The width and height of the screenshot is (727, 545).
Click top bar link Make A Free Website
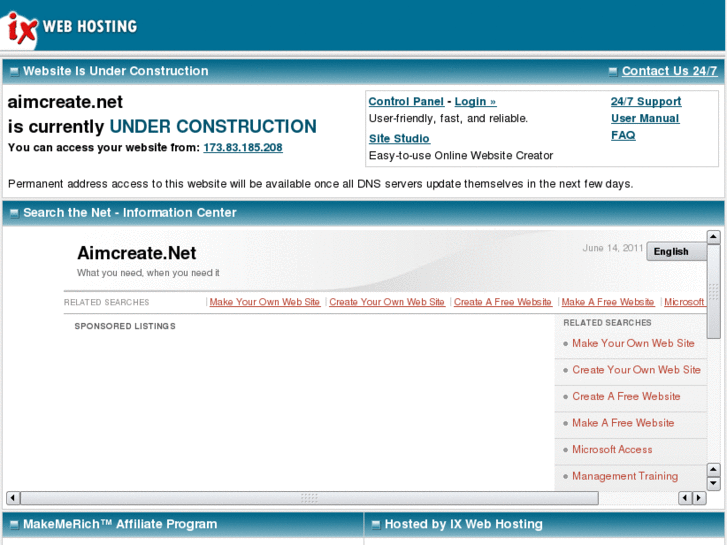pos(608,302)
